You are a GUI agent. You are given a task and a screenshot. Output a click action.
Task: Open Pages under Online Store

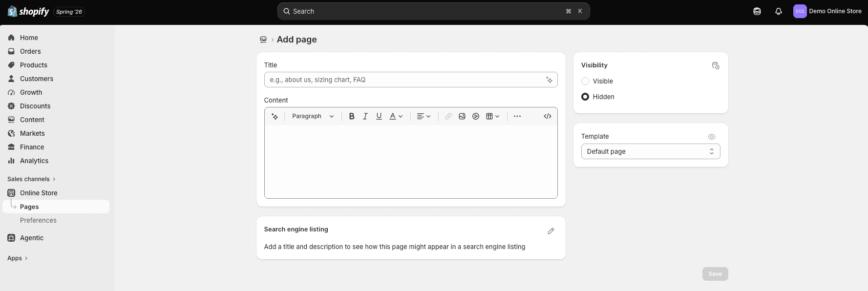tap(56, 207)
